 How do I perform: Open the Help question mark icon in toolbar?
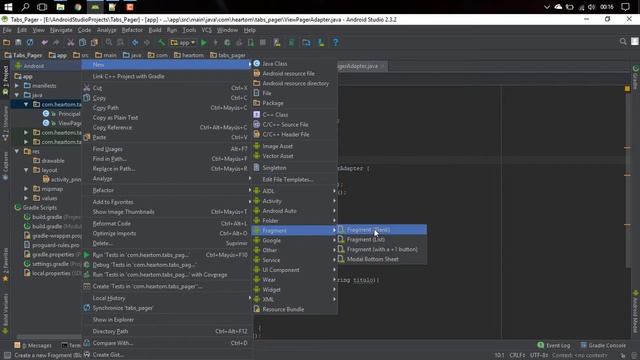tap(336, 42)
